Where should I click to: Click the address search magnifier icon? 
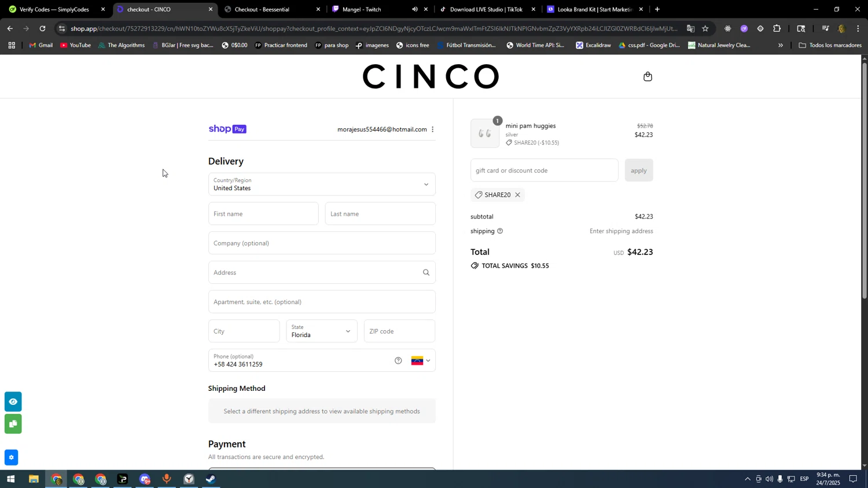click(426, 272)
